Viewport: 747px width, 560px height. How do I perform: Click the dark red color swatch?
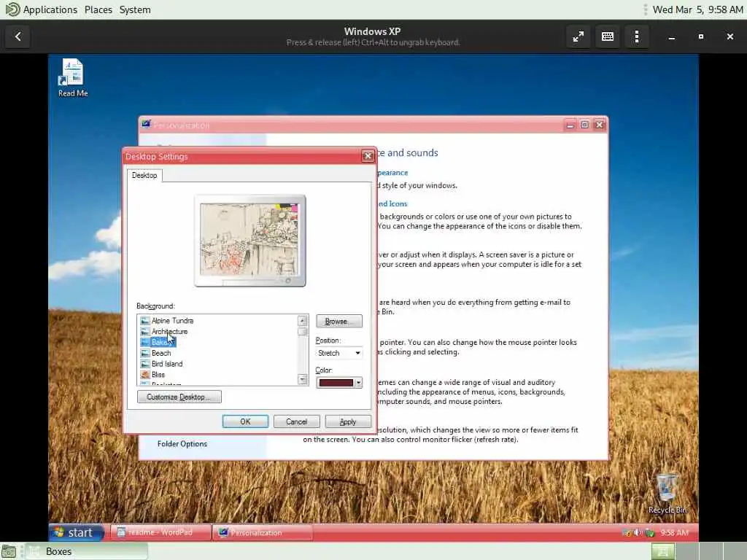click(336, 382)
